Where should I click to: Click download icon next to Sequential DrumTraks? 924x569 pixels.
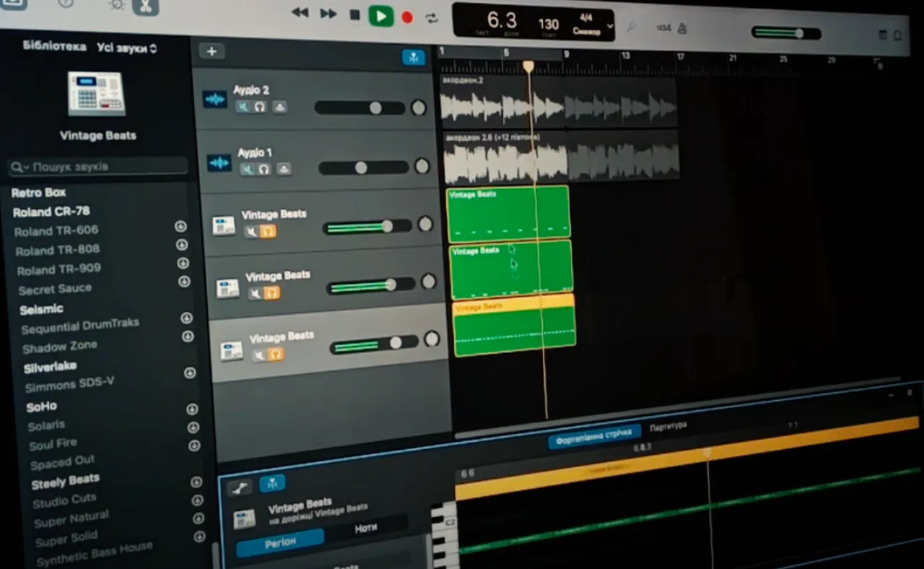pyautogui.click(x=186, y=318)
